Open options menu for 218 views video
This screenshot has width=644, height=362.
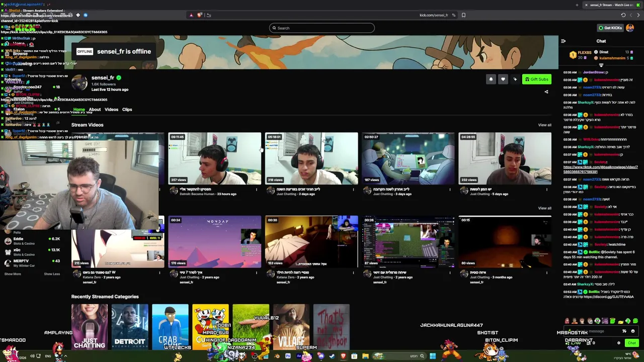[353, 190]
